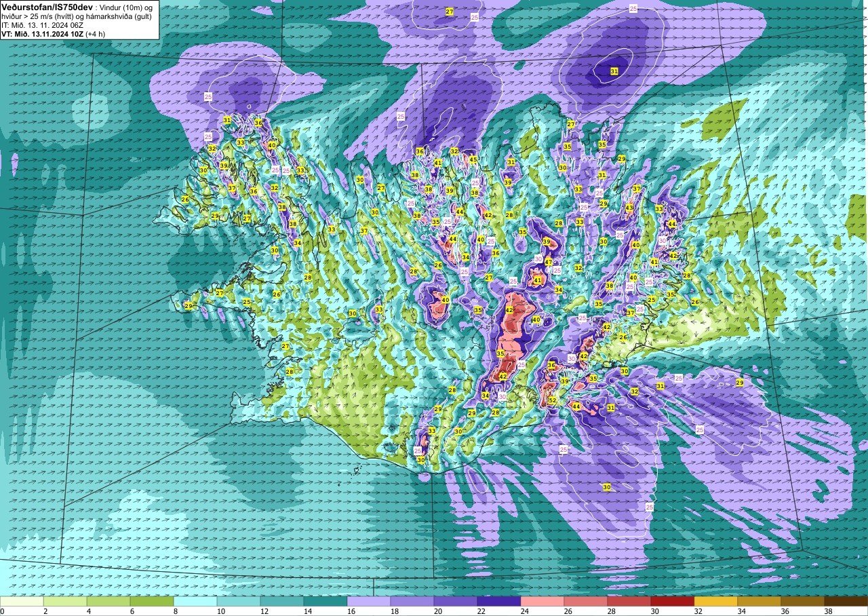This screenshot has height=616, width=868.
Task: Click the yellow '45' gust label on map
Action: point(473,159)
